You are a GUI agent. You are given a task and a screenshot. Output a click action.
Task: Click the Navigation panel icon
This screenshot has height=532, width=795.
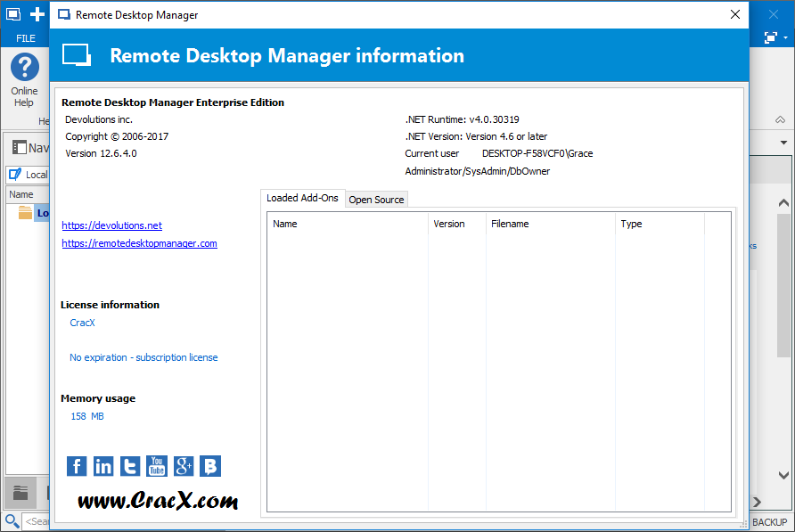pos(20,148)
